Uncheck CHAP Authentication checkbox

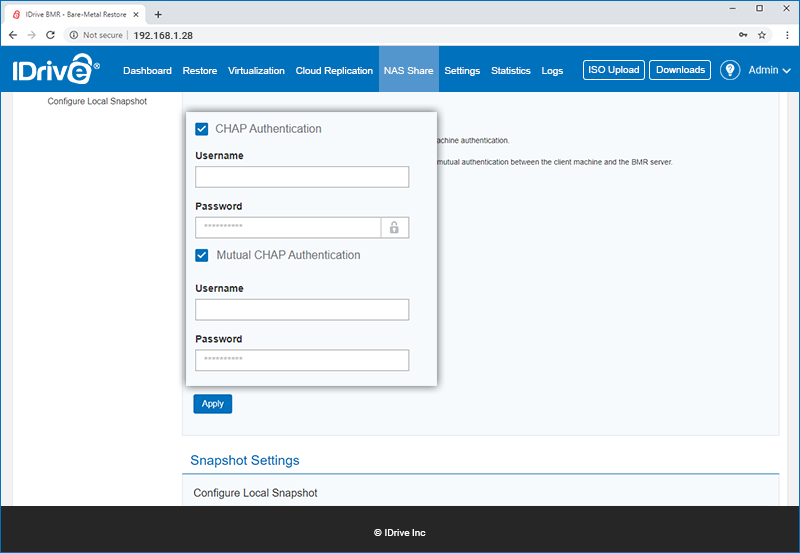click(202, 129)
